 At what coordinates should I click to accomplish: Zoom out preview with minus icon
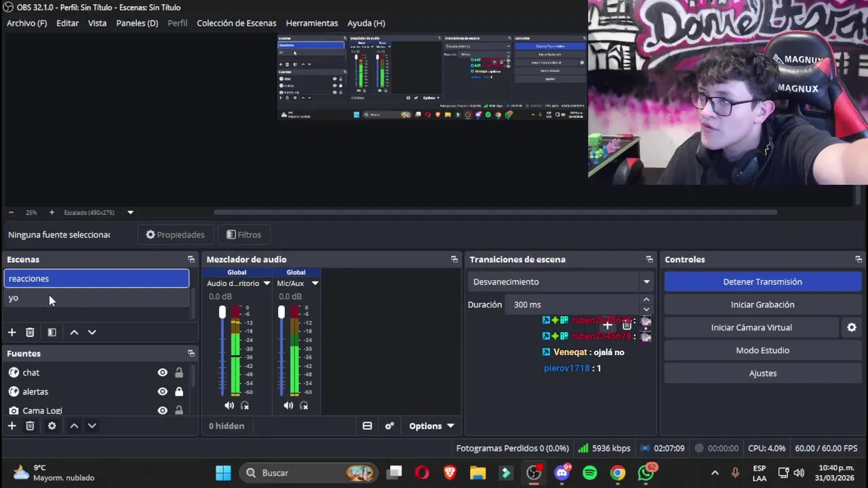point(12,212)
